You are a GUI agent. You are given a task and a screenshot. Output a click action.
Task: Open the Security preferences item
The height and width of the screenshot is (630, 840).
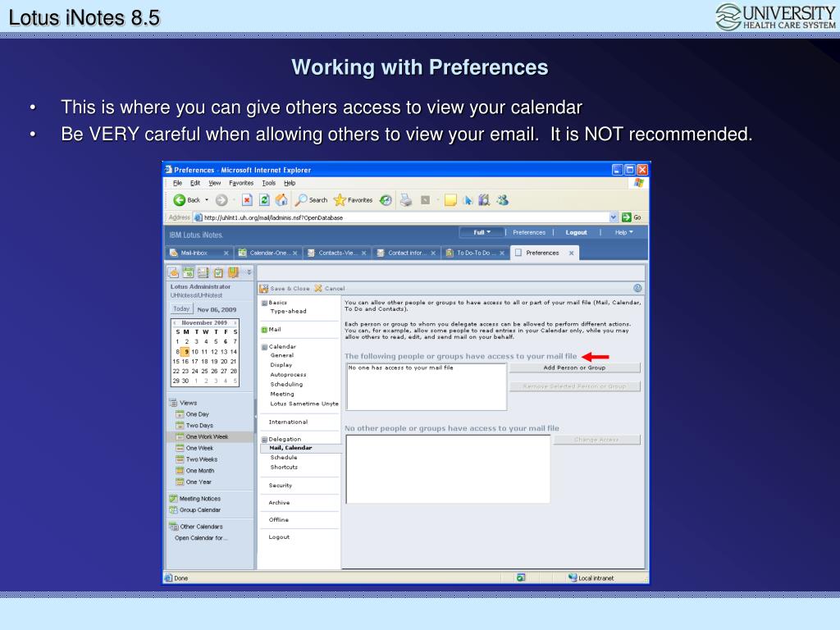281,486
